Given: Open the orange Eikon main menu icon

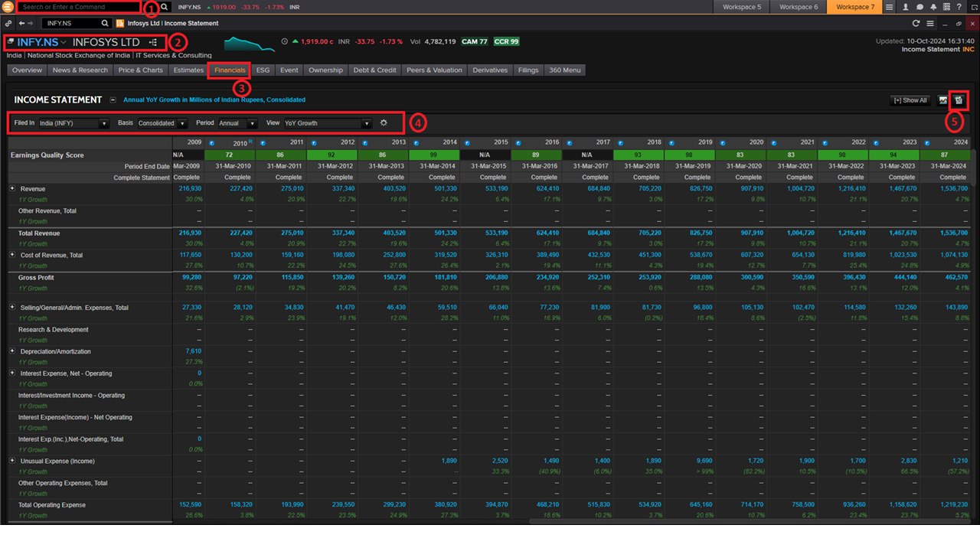Looking at the screenshot, I should tap(7, 7).
